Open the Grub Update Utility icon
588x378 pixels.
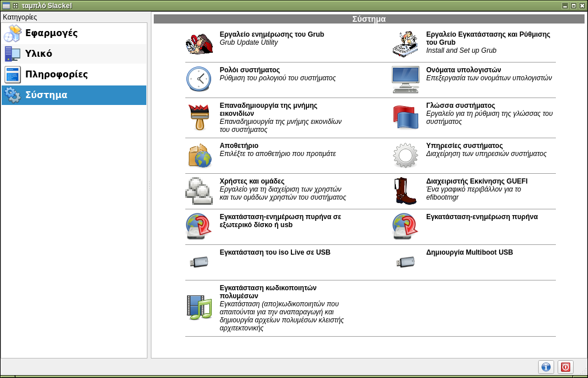pos(199,44)
